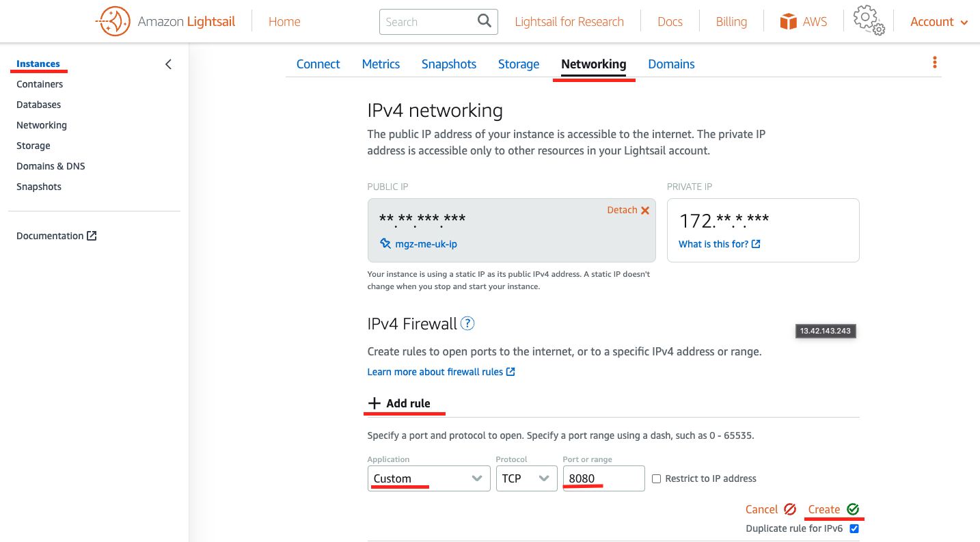The width and height of the screenshot is (980, 542).
Task: Click Learn more about firewall rules
Action: (435, 372)
